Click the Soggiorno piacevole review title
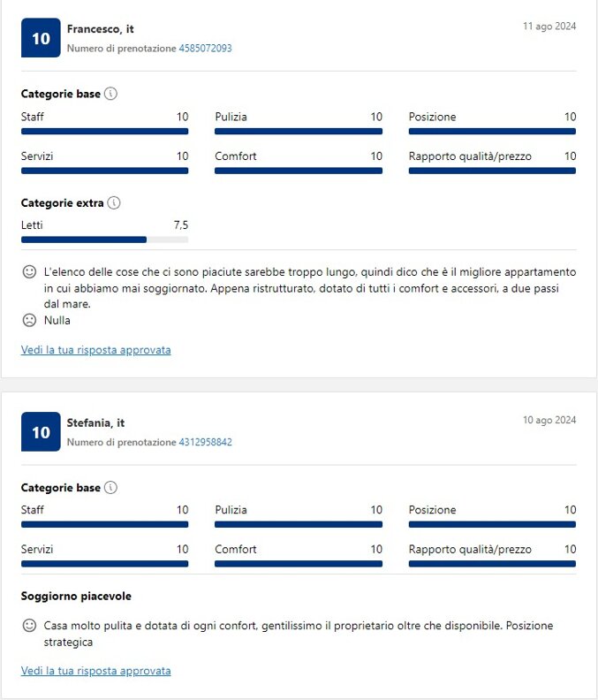 pos(76,597)
